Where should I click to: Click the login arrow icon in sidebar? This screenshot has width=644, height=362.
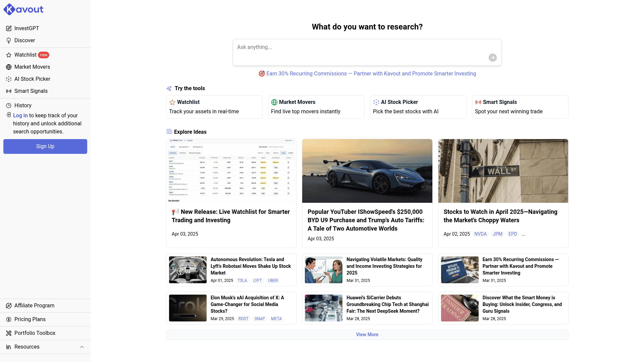click(9, 115)
